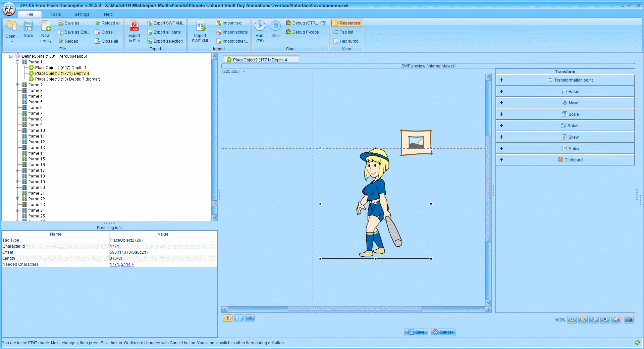Open the Settings ribbon tab

tap(82, 14)
